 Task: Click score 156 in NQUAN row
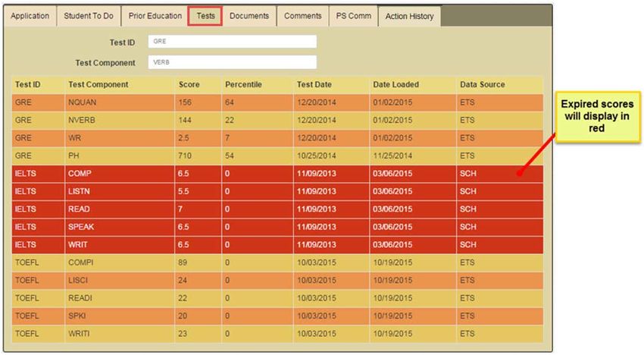(x=198, y=102)
